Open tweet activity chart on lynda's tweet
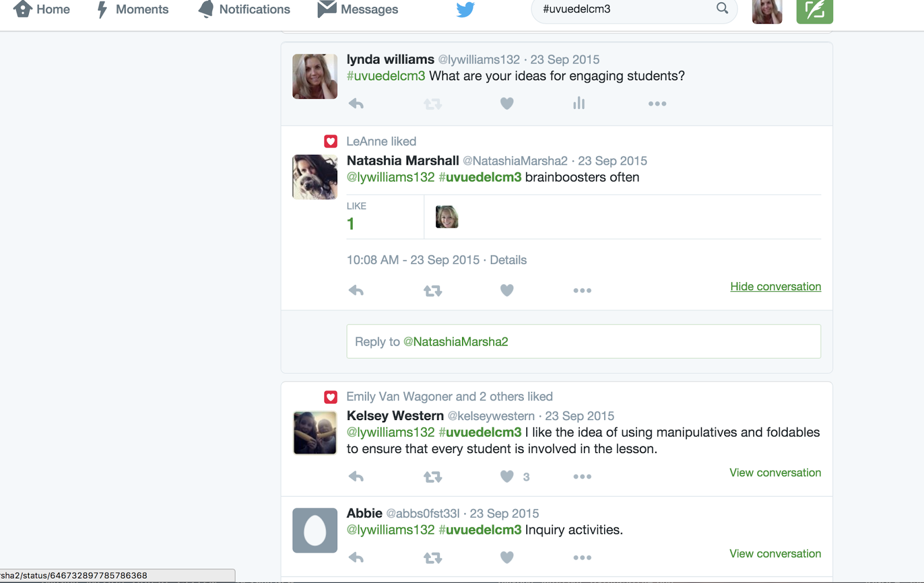Screen dimensions: 924x583 (x=579, y=103)
